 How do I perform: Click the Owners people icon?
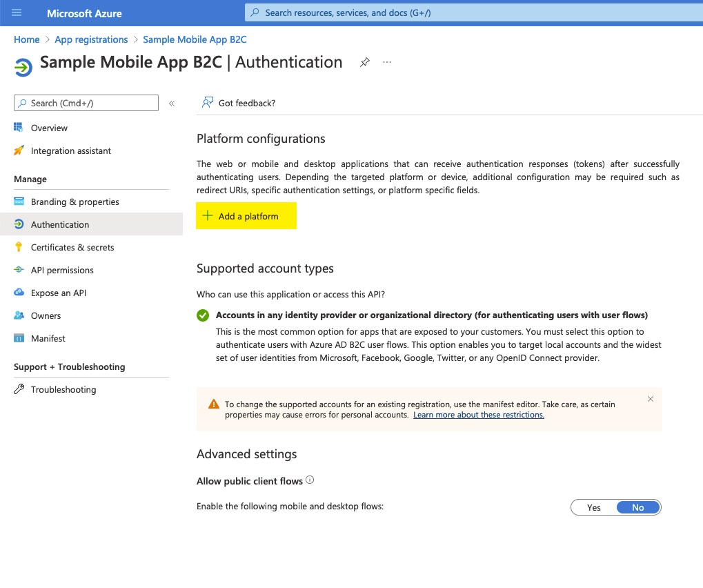19,315
